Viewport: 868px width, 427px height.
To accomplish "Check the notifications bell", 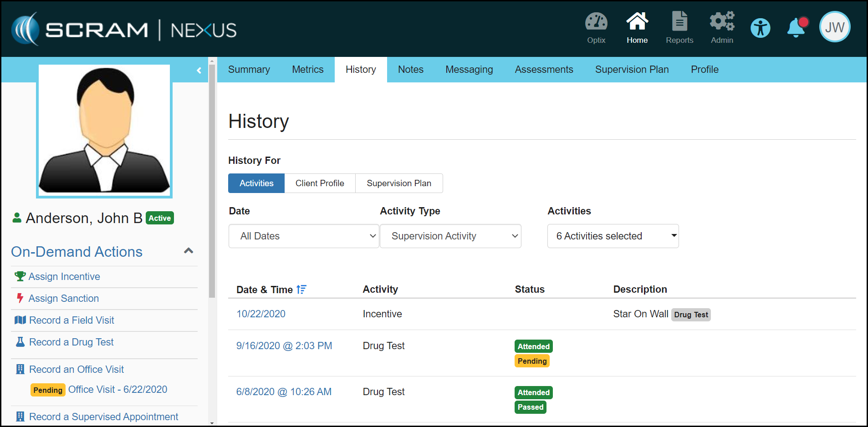I will tap(796, 28).
